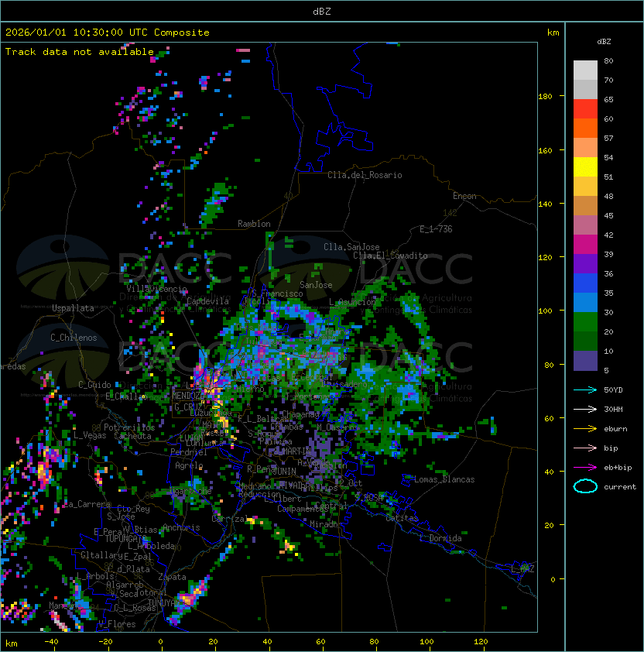Click the 'Ramblon' label near the map top
This screenshot has width=644, height=652.
(x=254, y=224)
